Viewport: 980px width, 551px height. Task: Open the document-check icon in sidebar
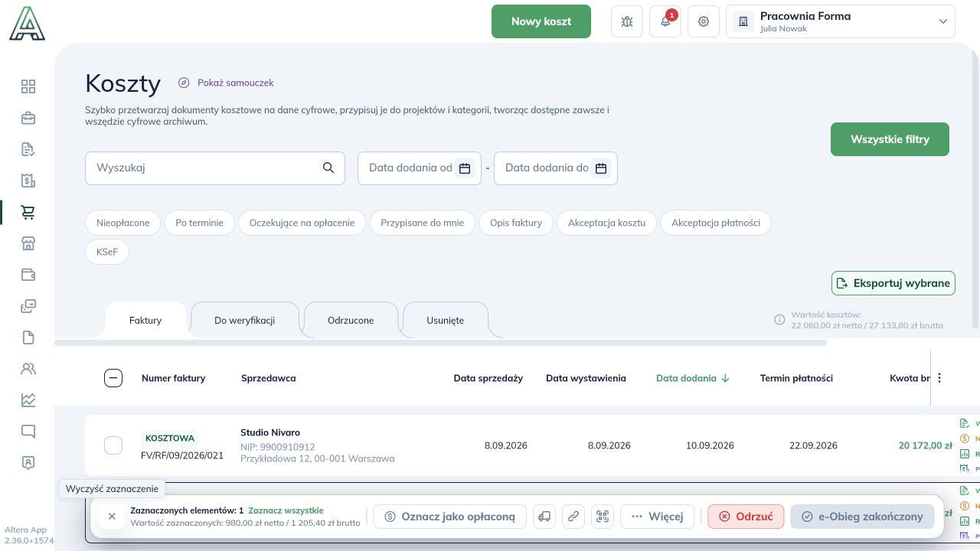[28, 149]
